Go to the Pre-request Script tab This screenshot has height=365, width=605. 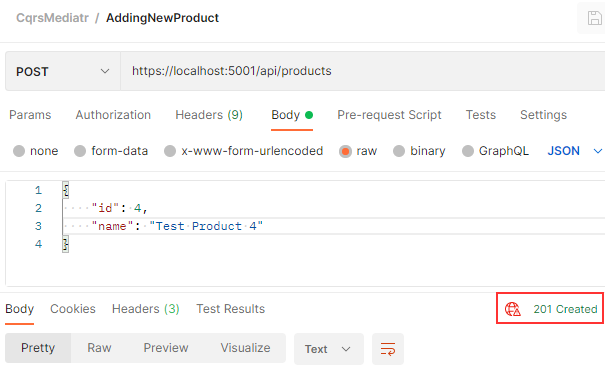(x=389, y=115)
